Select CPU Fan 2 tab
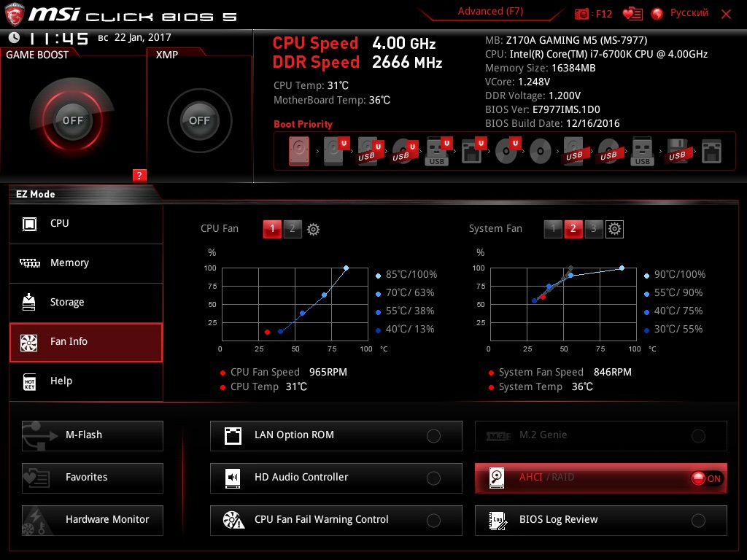747x560 pixels. (293, 229)
